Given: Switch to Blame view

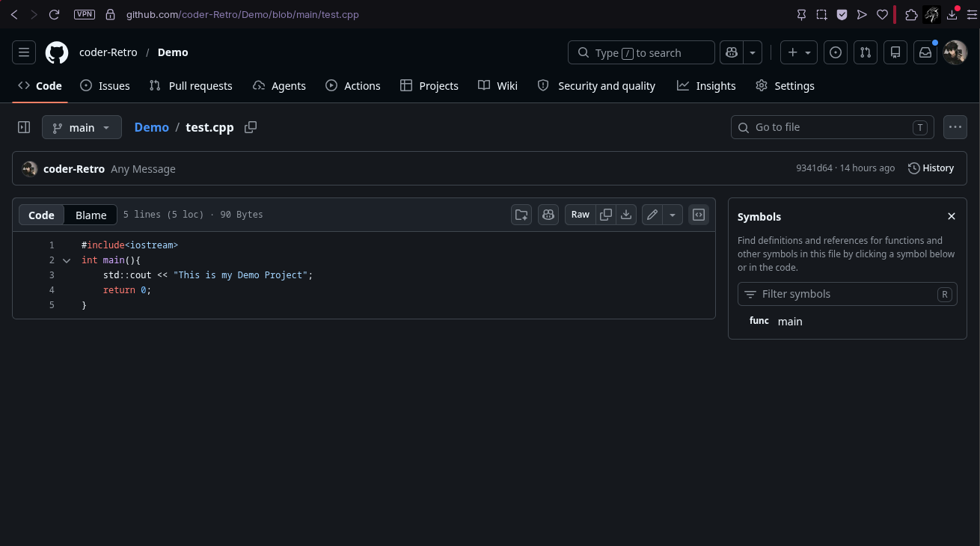Looking at the screenshot, I should pyautogui.click(x=91, y=215).
